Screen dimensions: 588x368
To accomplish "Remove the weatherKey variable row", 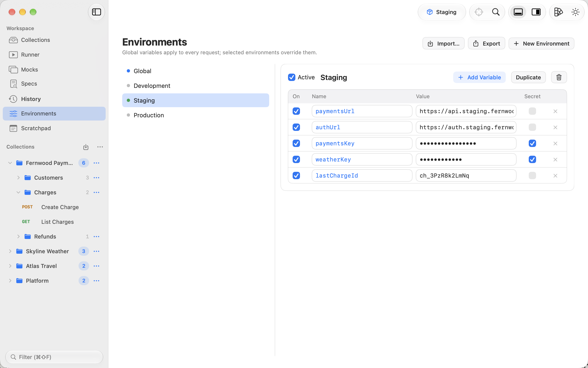I will pos(555,160).
